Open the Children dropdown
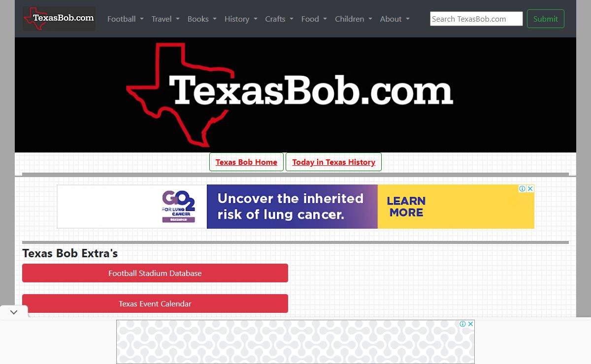591x364 pixels. (354, 19)
